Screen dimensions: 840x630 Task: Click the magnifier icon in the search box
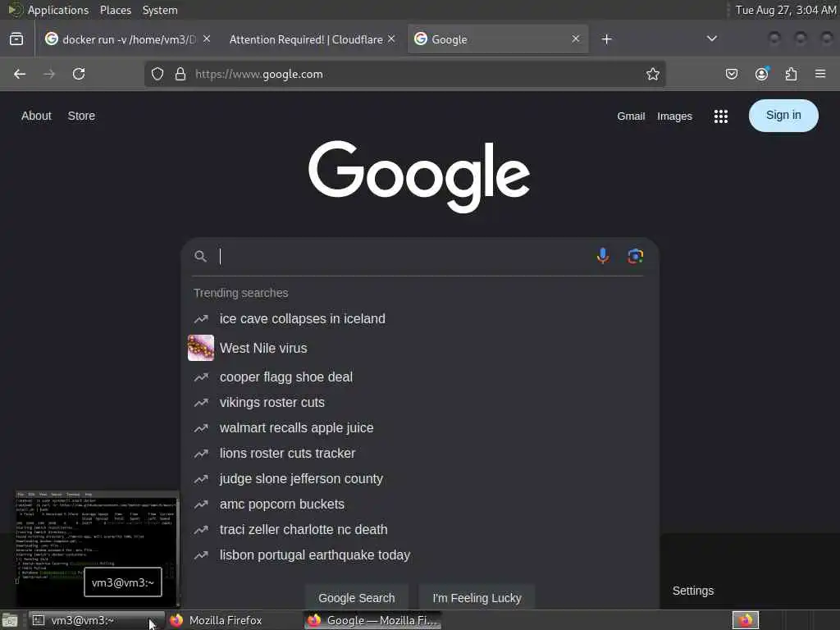click(200, 257)
